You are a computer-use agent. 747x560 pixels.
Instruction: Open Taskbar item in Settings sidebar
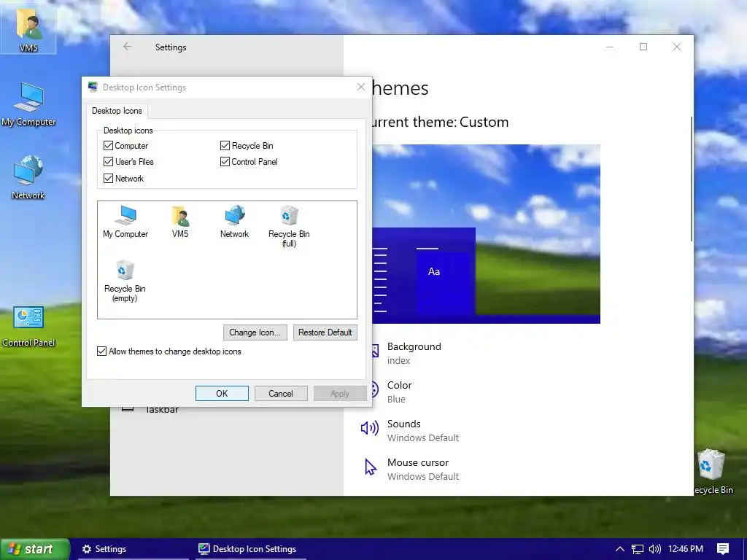[x=162, y=409]
